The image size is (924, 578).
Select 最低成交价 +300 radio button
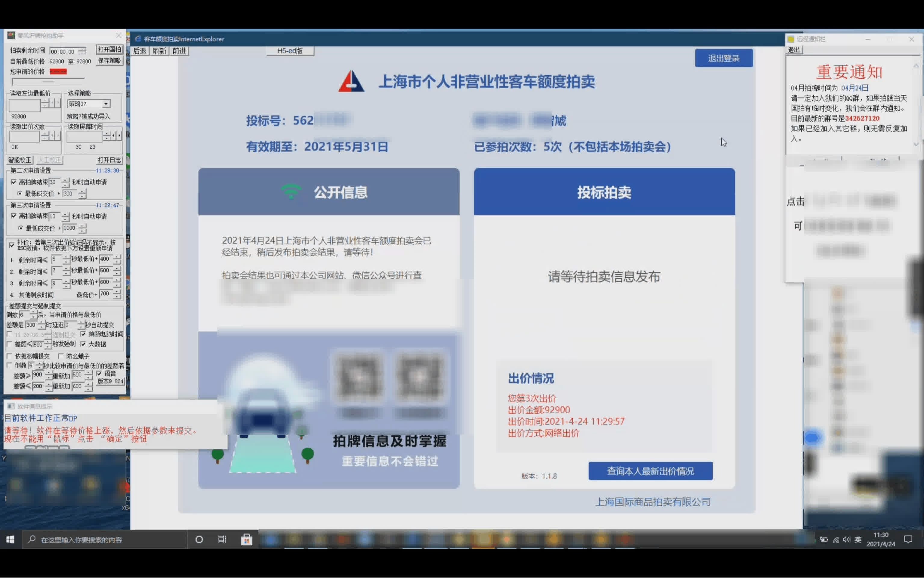coord(20,194)
